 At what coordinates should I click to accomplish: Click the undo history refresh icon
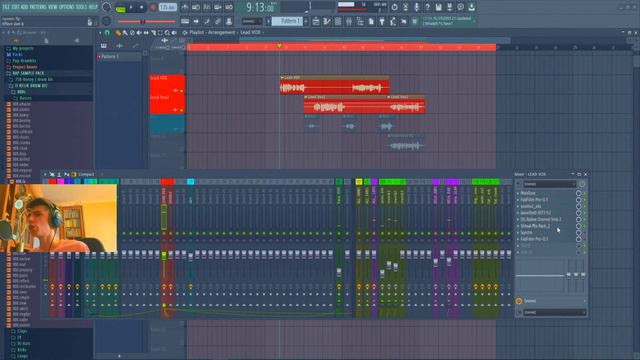tap(394, 7)
